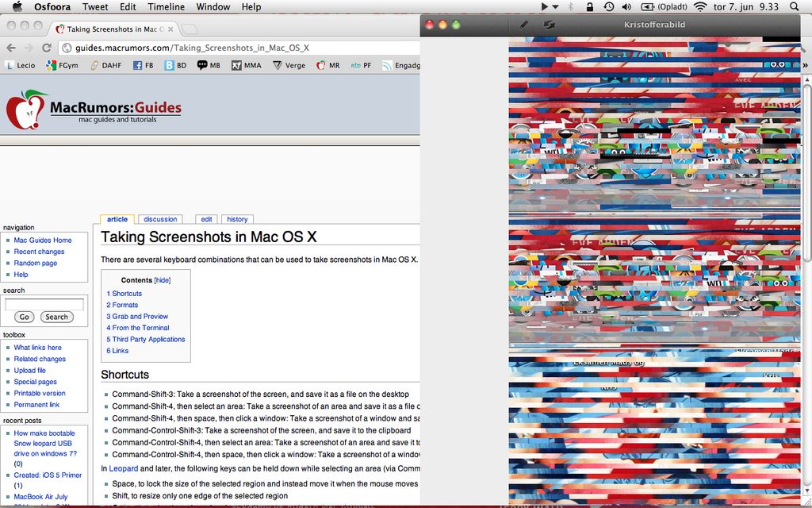The image size is (812, 508).
Task: Click the Chrome forward arrow
Action: 29,48
